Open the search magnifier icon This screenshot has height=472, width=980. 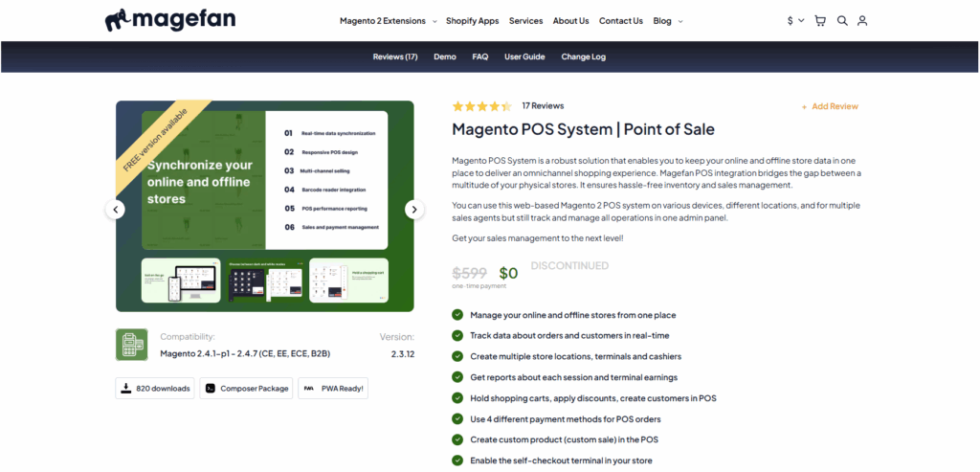click(842, 21)
